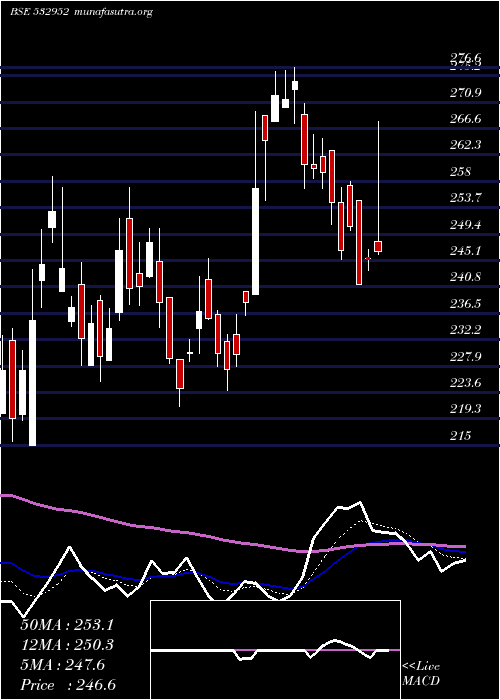Viewport: 500px width, 700px height.
Task: Click the last red candlestick near 246
Action: (378, 246)
